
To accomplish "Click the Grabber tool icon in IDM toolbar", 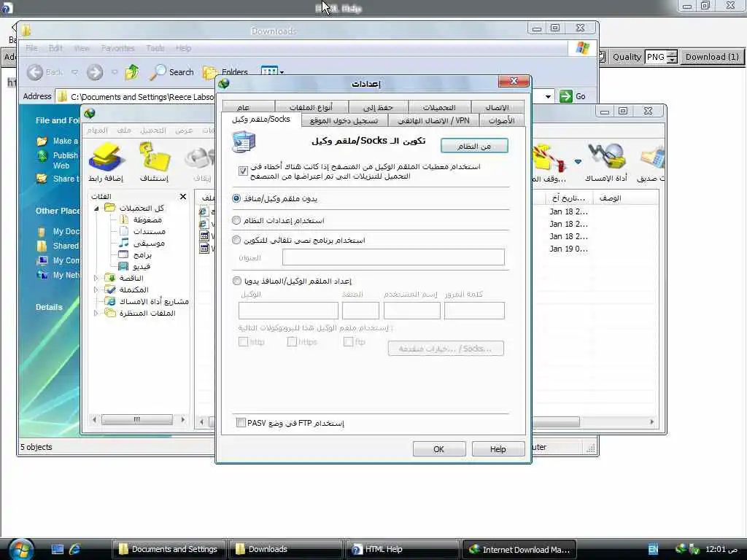I will click(x=606, y=156).
